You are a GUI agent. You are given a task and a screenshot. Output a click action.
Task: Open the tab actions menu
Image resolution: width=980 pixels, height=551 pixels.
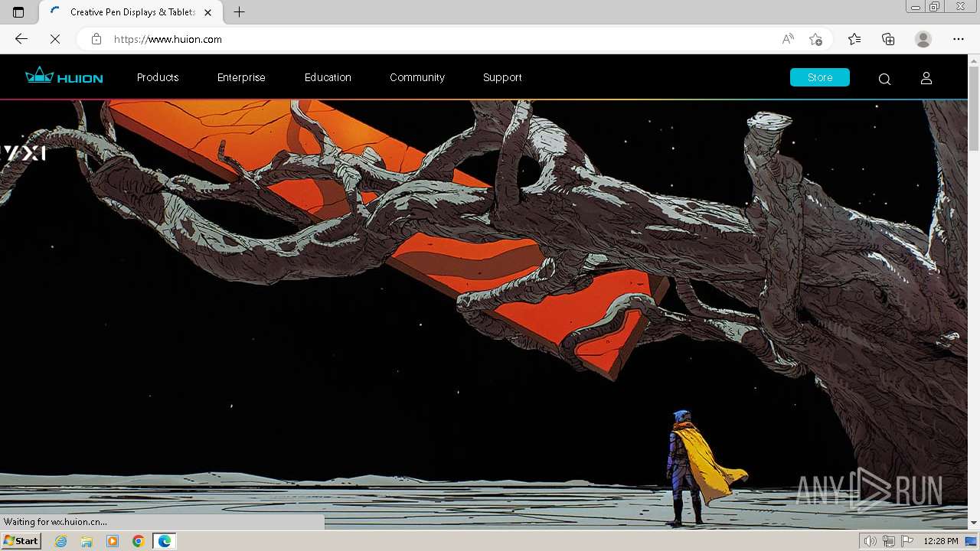click(18, 12)
